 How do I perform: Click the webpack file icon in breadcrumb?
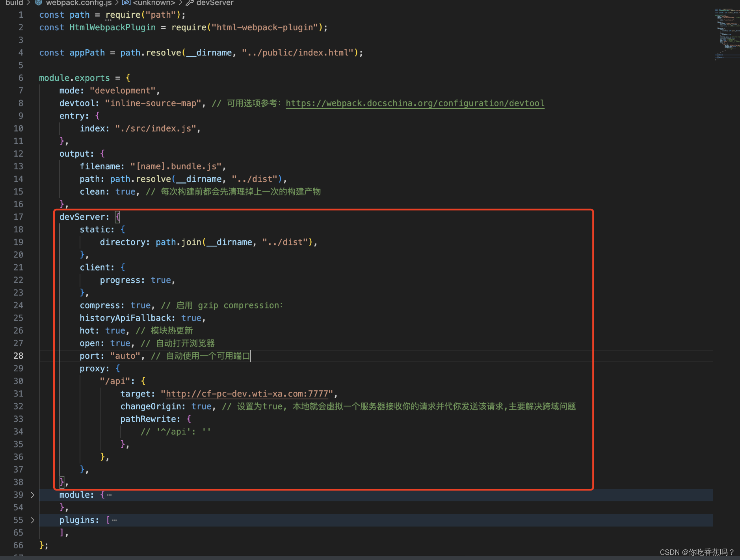click(39, 3)
